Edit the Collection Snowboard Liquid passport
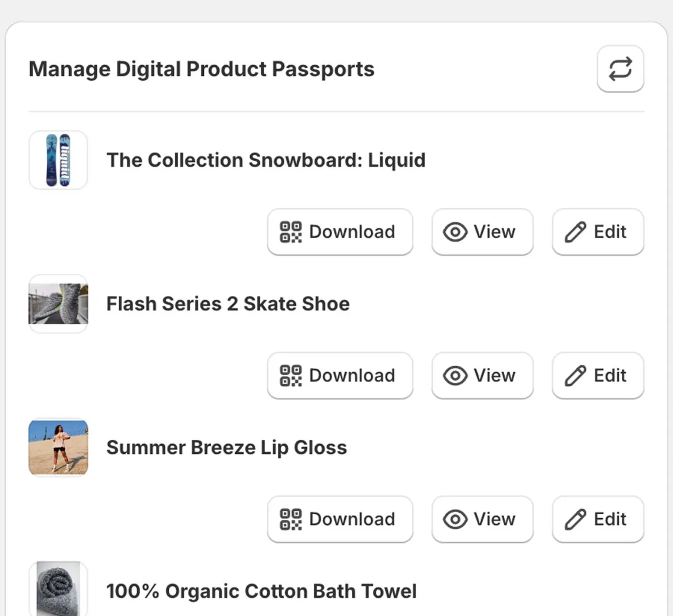This screenshot has width=673, height=616. (598, 232)
